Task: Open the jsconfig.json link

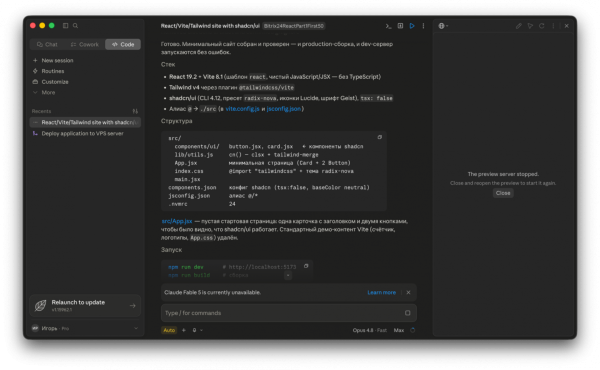Action: tap(284, 109)
